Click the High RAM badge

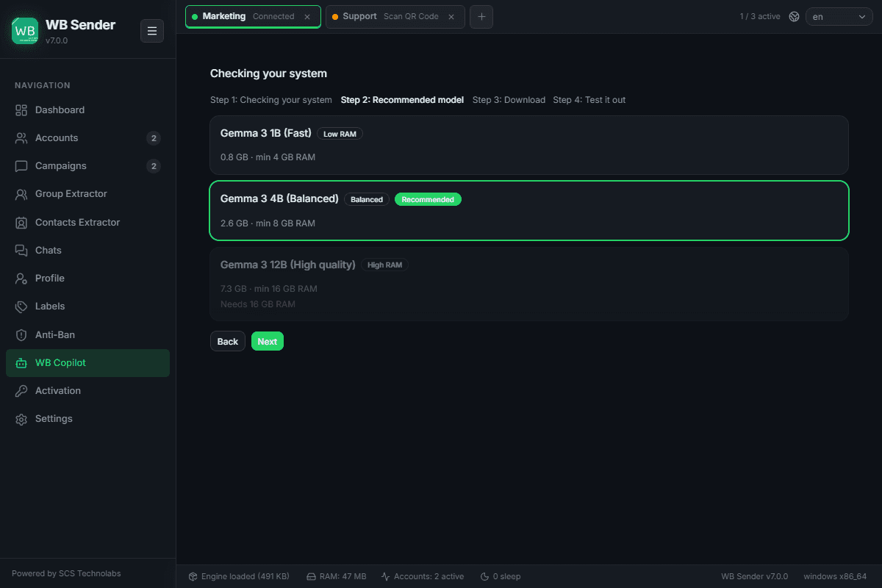pos(384,265)
